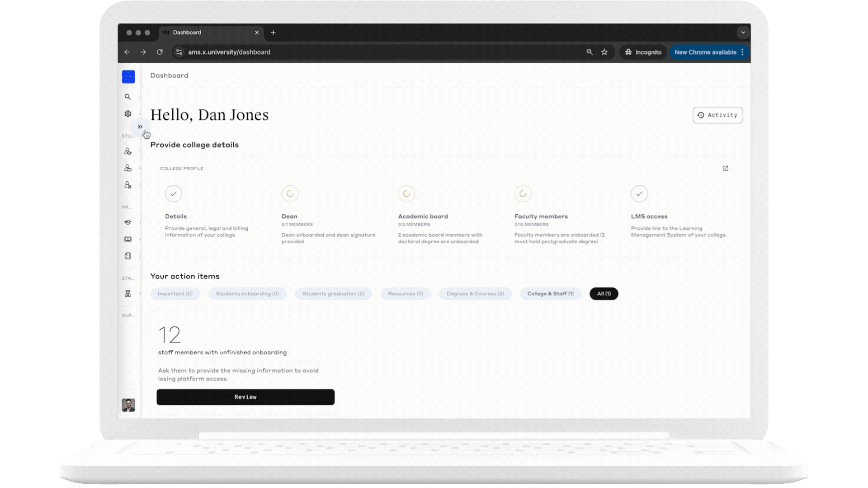The image size is (868, 488).
Task: Select the College & Staff (1) filter
Action: (x=550, y=294)
